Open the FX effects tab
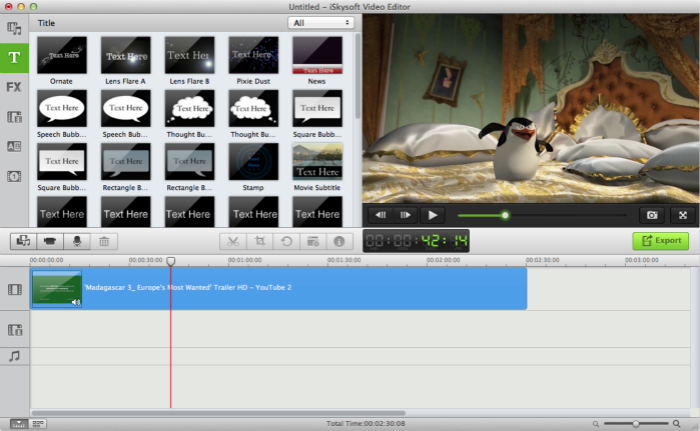Viewport: 700px width, 431px height. tap(14, 87)
